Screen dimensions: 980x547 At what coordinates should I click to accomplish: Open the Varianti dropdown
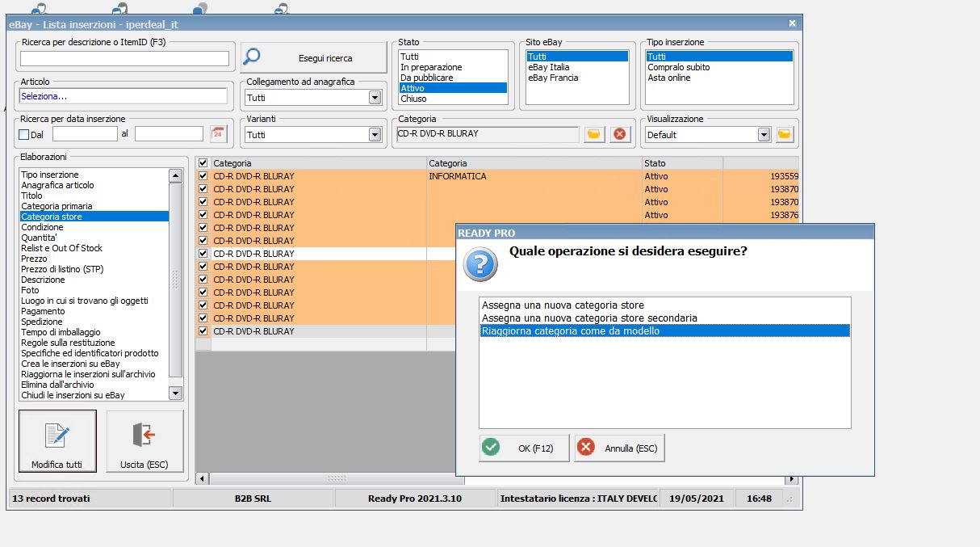pyautogui.click(x=375, y=134)
